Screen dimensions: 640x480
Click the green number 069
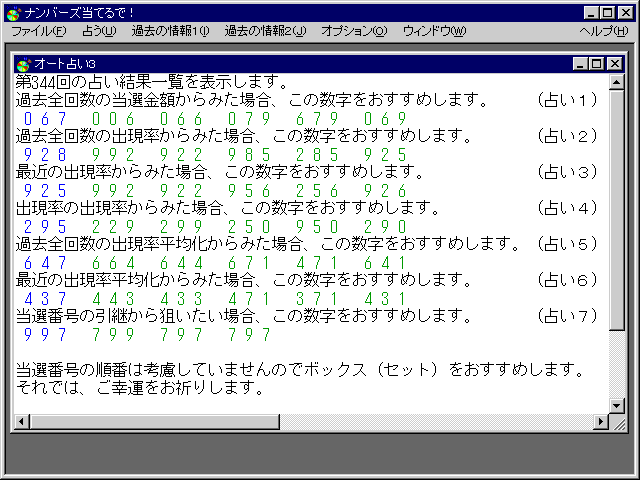pyautogui.click(x=386, y=119)
